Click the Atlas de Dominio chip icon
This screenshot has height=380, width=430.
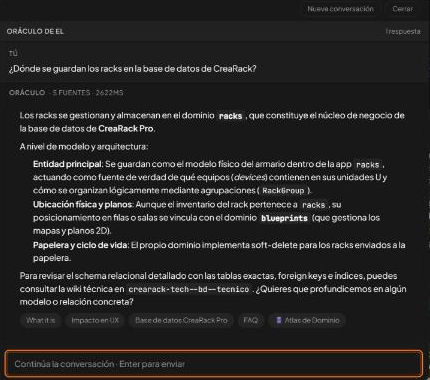pyautogui.click(x=279, y=320)
